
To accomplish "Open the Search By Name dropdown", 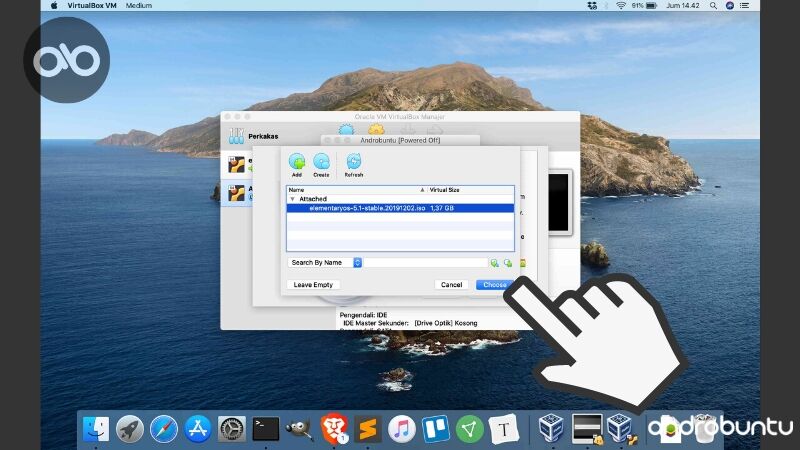I will [324, 262].
